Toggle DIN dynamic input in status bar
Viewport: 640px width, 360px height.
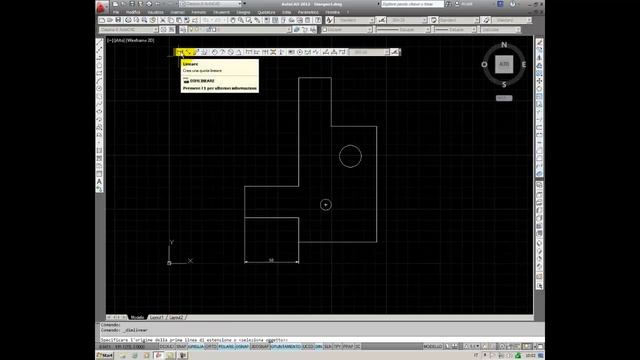319,347
